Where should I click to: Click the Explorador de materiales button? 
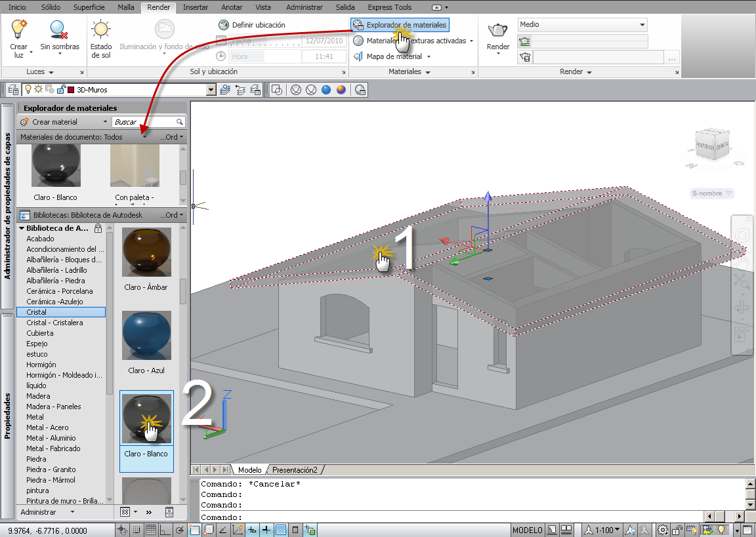[x=401, y=24]
